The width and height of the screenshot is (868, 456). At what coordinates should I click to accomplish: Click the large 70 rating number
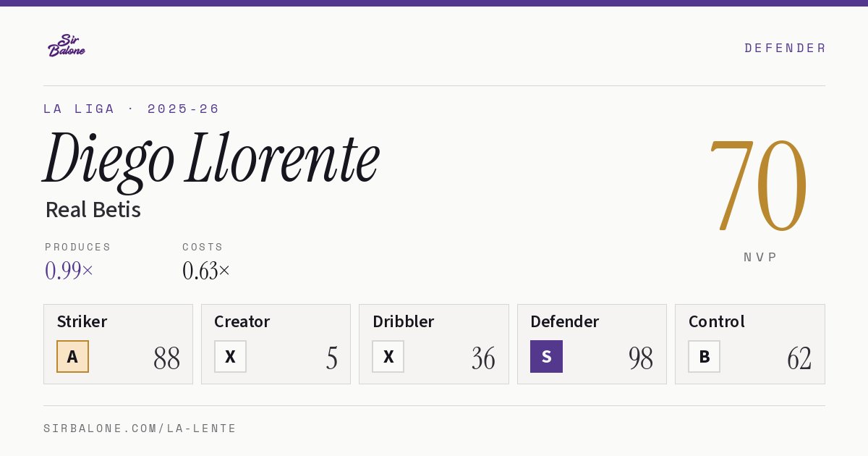[758, 185]
